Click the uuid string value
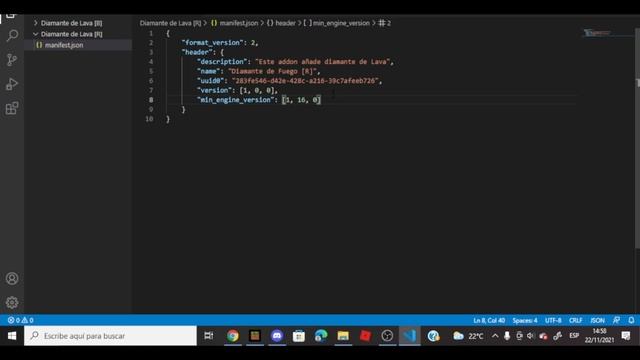 [x=305, y=81]
